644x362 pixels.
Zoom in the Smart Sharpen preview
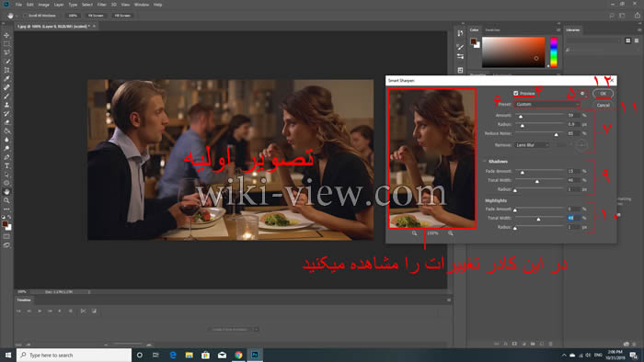[x=451, y=232]
